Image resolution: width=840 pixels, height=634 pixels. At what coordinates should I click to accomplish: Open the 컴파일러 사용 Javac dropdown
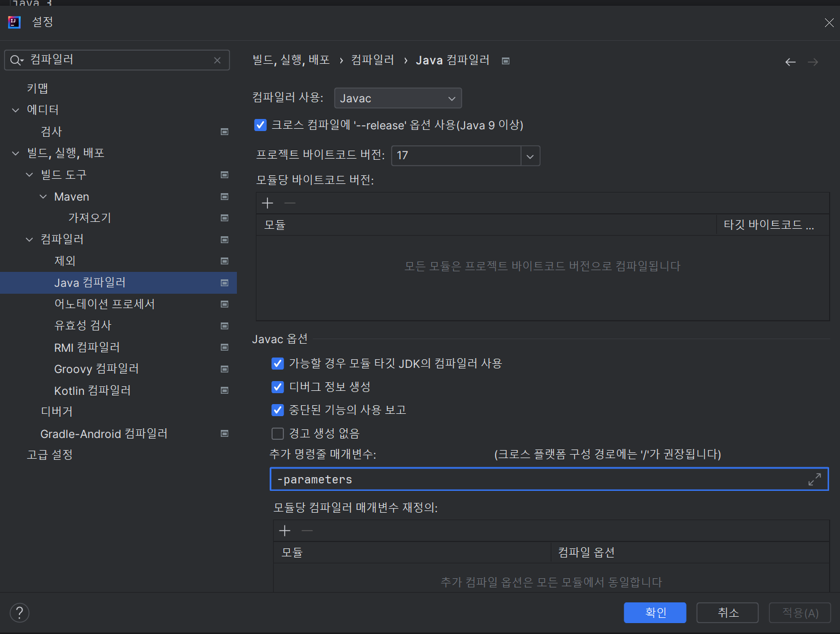tap(398, 98)
